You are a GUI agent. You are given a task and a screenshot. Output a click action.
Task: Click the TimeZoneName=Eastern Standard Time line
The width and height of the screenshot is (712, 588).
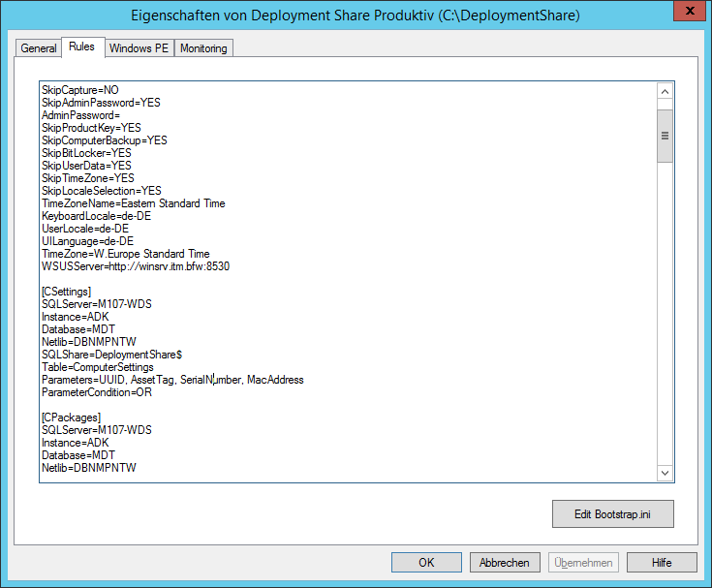point(133,203)
